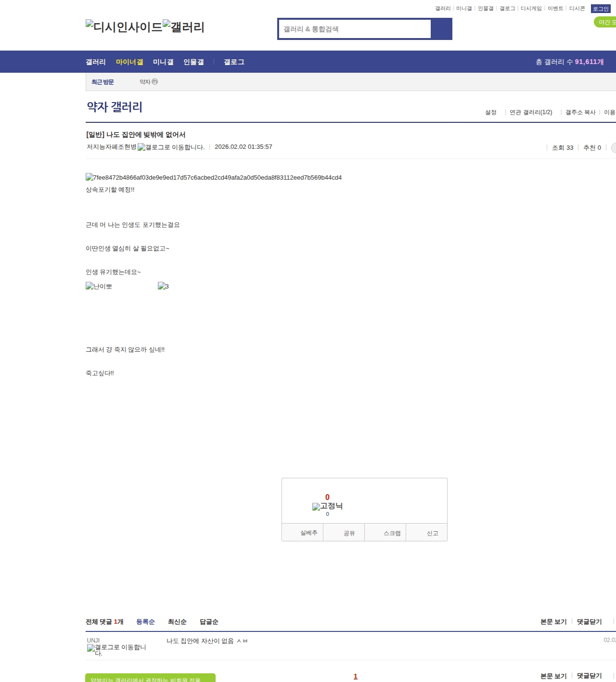Click the minor gallery ⓜ icon next to 약자
Viewport: 616px width, 682px height.
(x=155, y=82)
